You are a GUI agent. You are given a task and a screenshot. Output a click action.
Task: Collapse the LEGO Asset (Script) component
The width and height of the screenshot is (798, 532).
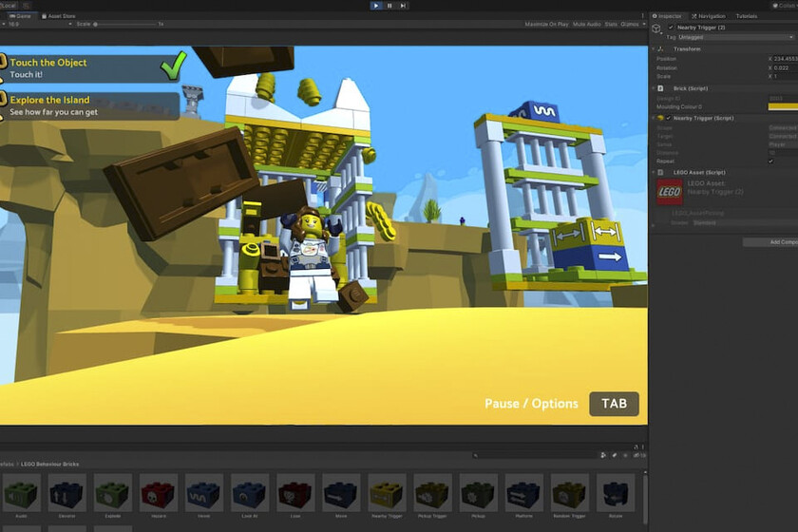[x=654, y=173]
